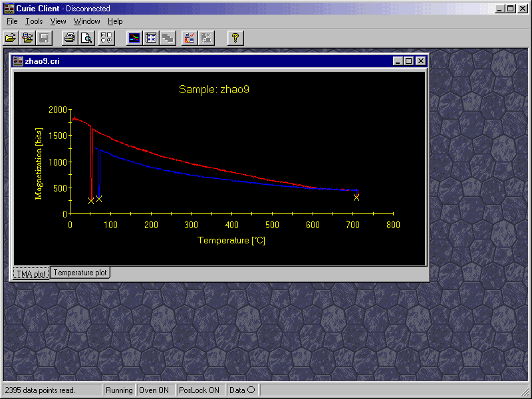
Task: Maximize the zhao9.cri child window
Action: click(x=408, y=61)
